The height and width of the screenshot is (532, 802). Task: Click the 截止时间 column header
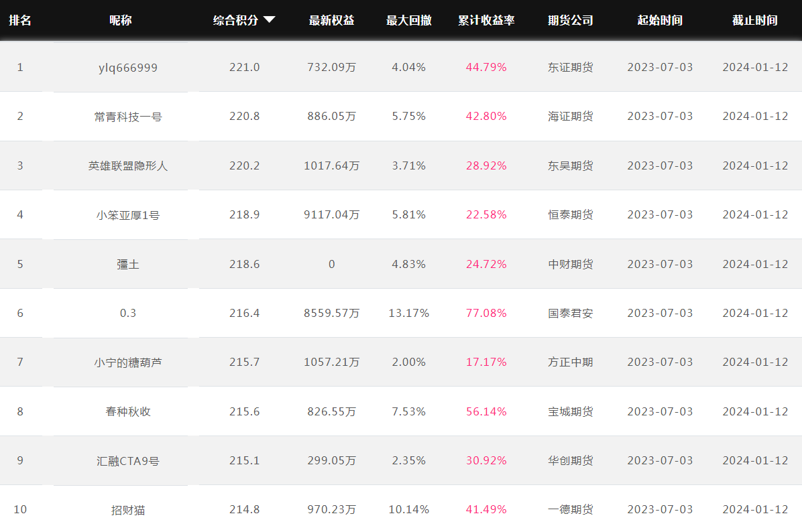755,21
